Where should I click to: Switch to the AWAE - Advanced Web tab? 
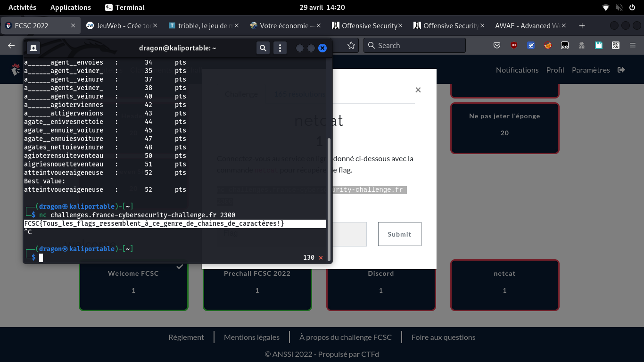tap(531, 25)
